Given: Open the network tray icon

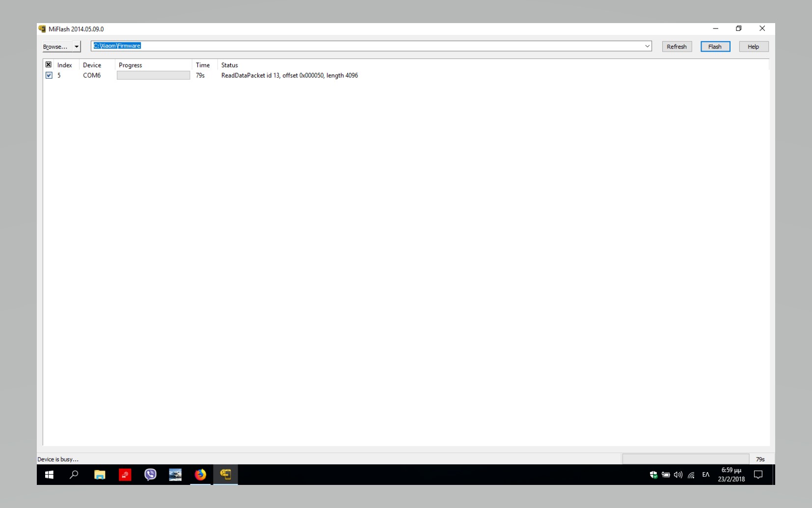Looking at the screenshot, I should pos(691,475).
